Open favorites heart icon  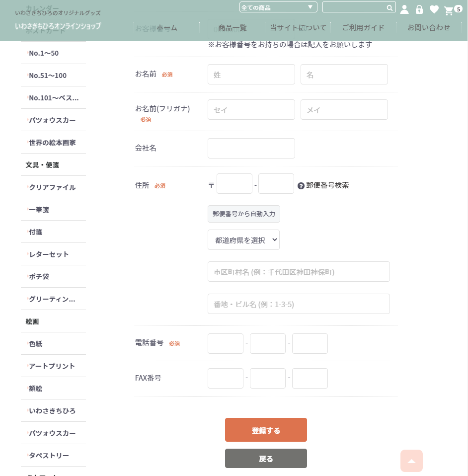(434, 9)
